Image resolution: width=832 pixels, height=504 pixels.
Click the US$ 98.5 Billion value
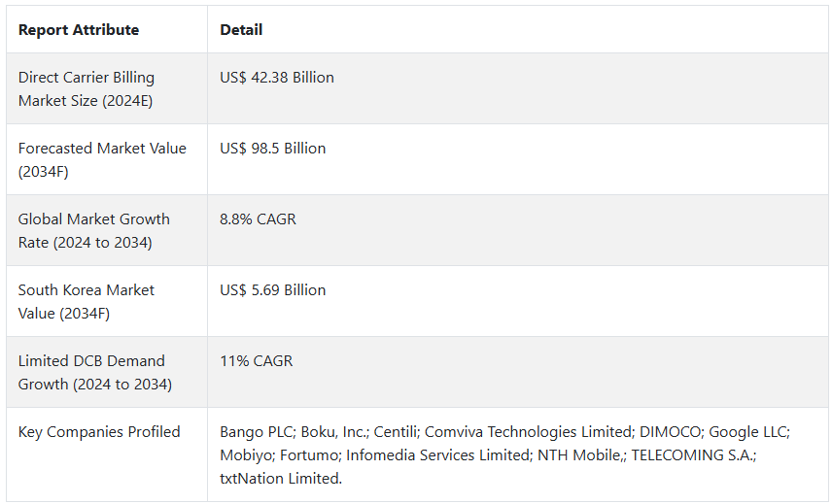[273, 149]
